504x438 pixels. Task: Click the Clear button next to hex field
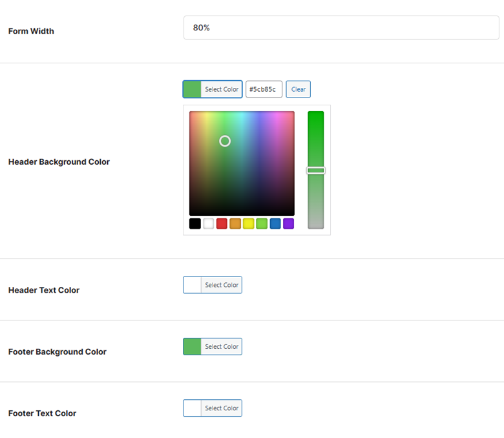click(x=299, y=89)
